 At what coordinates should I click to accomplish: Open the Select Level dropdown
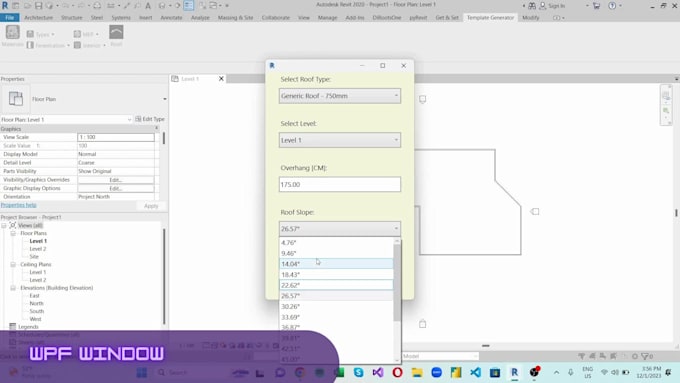click(340, 140)
